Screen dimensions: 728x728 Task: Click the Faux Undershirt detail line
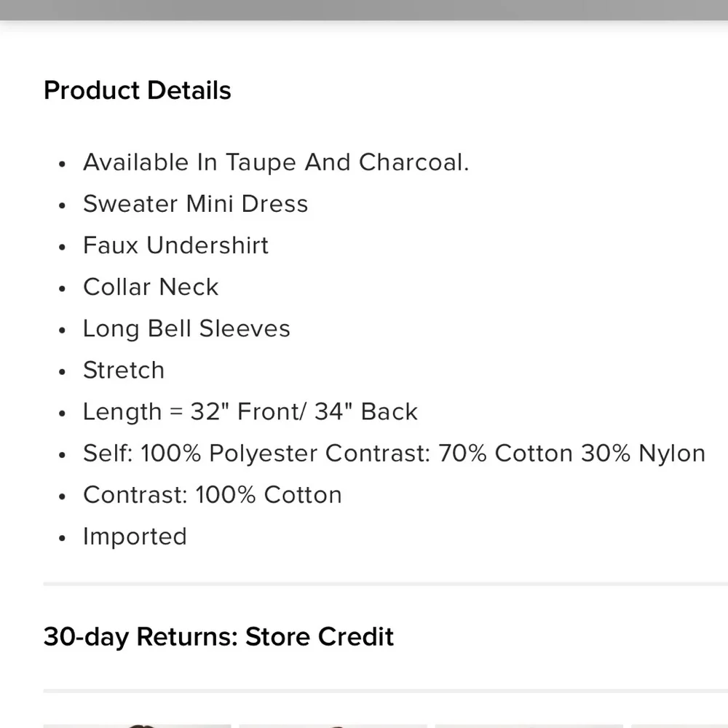[175, 245]
